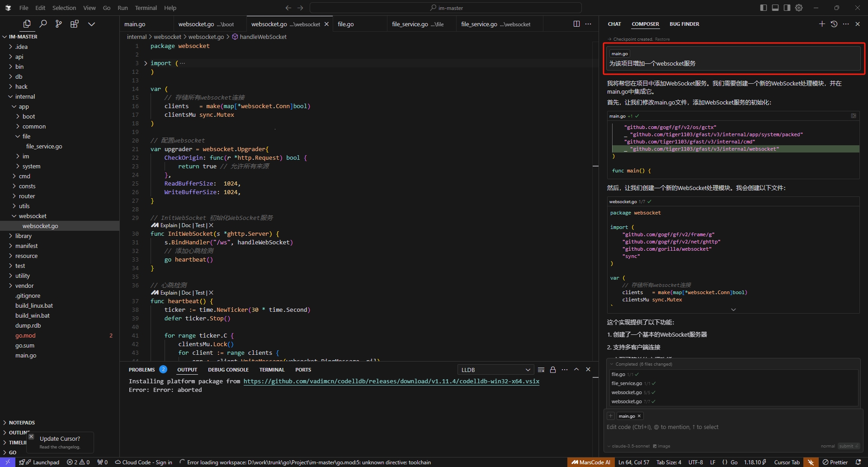This screenshot has height=467, width=868.
Task: Add context with plus button in composer input
Action: pos(611,416)
